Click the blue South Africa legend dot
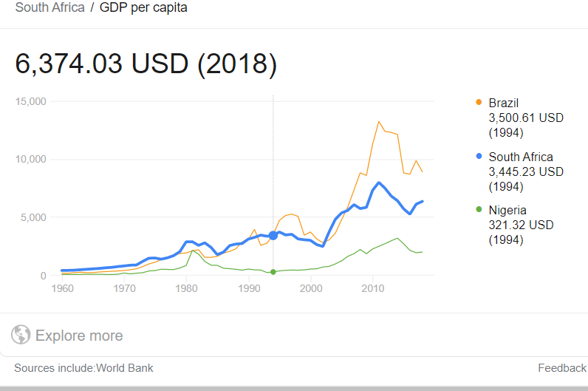 (479, 156)
